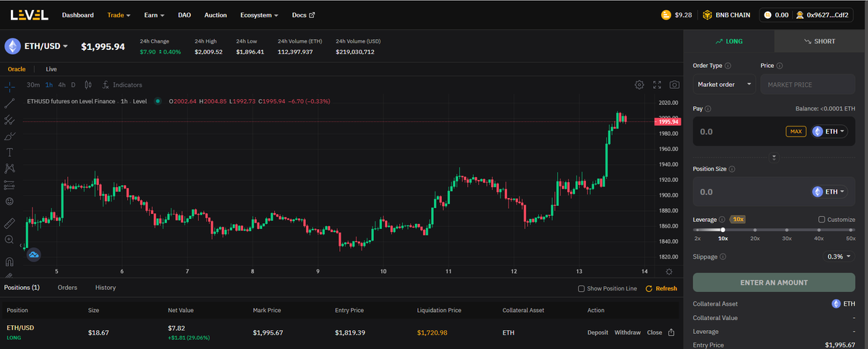Set leverage slider to 2x mark
Screen dimensions: 868x349
(697, 230)
